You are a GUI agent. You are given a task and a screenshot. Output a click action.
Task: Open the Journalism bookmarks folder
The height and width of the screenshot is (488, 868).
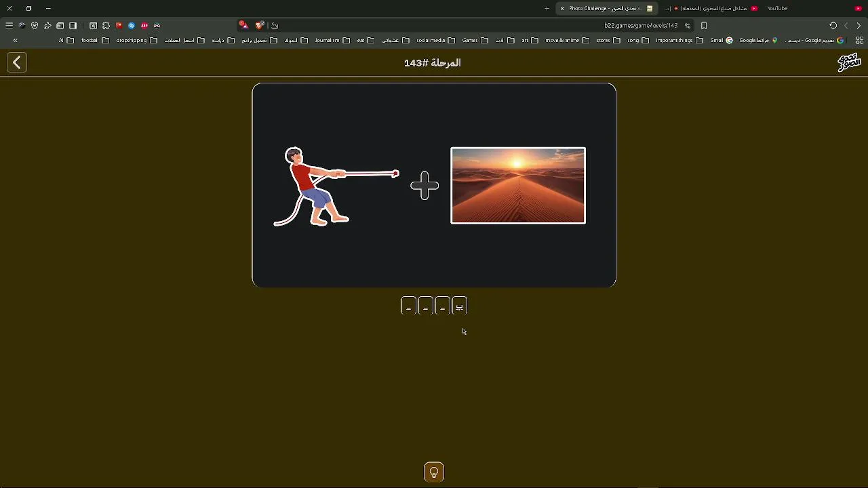point(332,41)
